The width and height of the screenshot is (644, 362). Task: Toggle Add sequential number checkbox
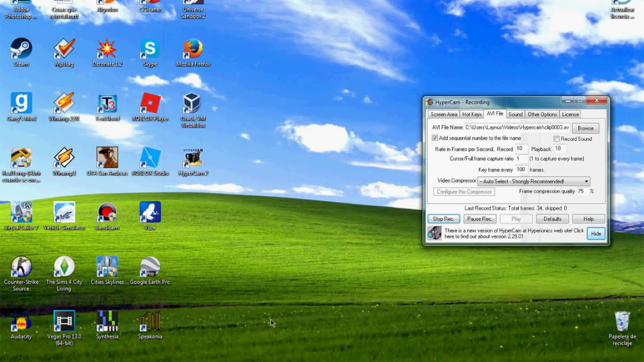pos(435,138)
